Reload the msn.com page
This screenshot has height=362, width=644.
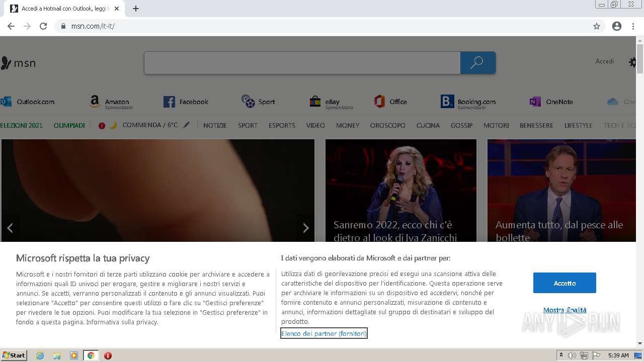(x=43, y=26)
